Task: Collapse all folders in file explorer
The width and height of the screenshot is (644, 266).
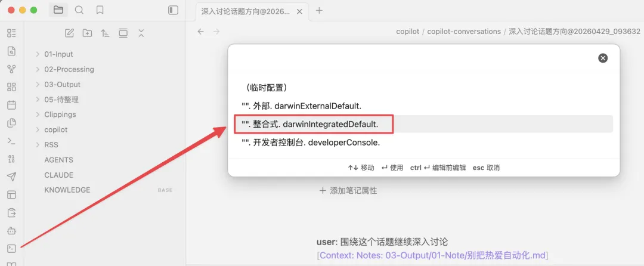Action: 141,33
